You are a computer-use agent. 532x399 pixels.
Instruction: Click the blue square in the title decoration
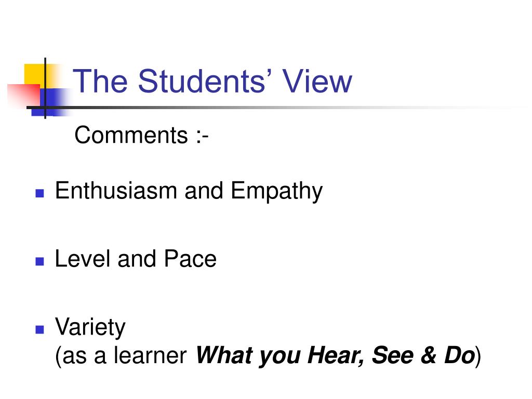click(x=51, y=102)
